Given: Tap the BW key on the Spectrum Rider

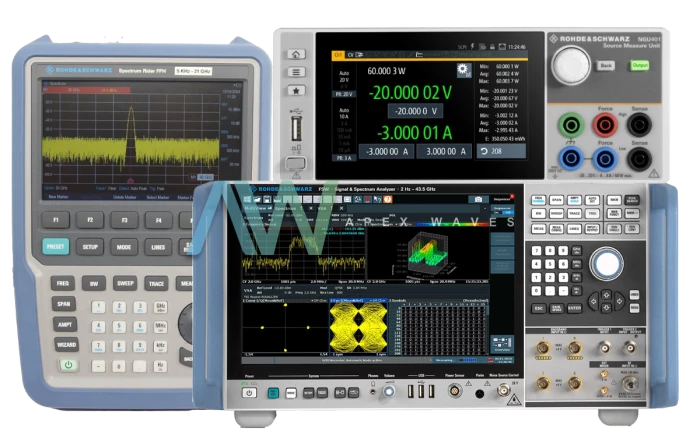Looking at the screenshot, I should (x=94, y=284).
